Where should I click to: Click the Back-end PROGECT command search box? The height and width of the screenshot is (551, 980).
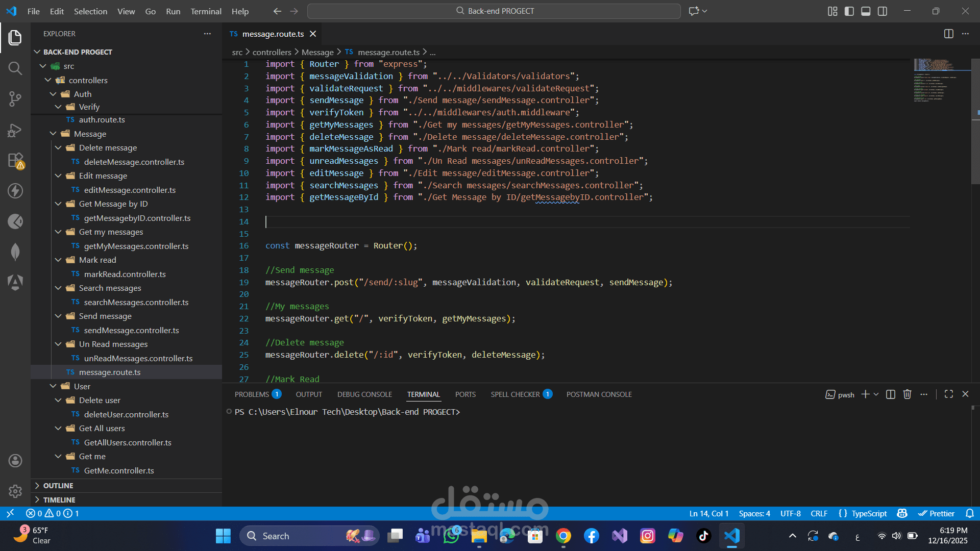point(494,11)
